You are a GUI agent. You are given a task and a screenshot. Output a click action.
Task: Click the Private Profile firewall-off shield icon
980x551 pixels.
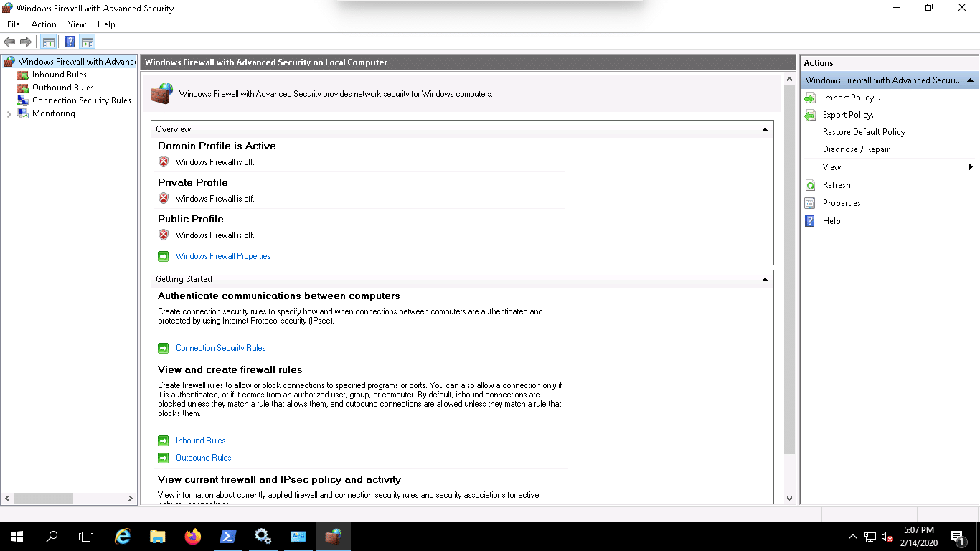164,199
